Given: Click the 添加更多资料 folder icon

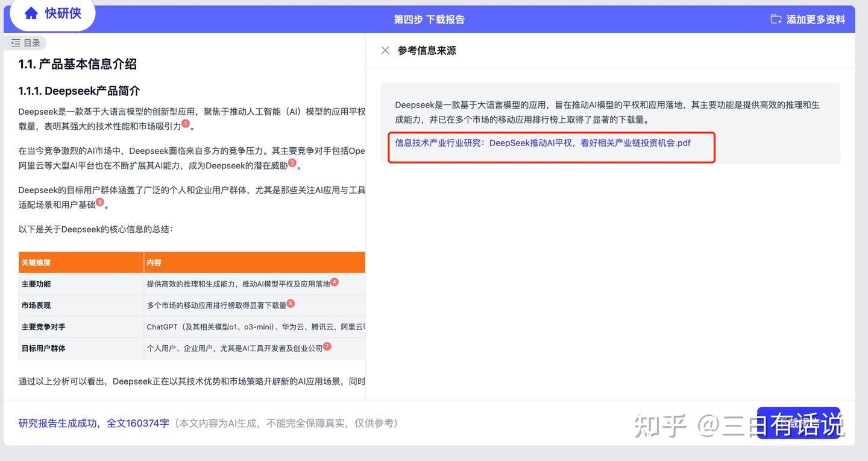Looking at the screenshot, I should pos(776,19).
